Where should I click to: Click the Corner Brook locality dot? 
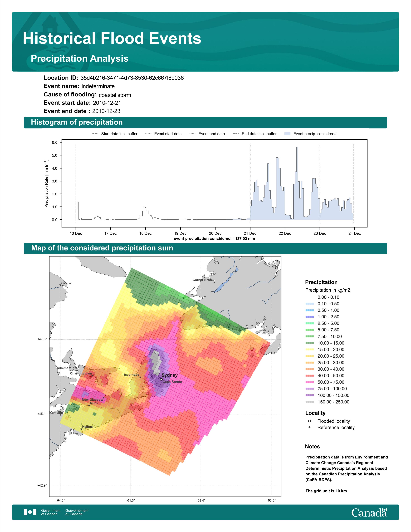tap(215, 282)
